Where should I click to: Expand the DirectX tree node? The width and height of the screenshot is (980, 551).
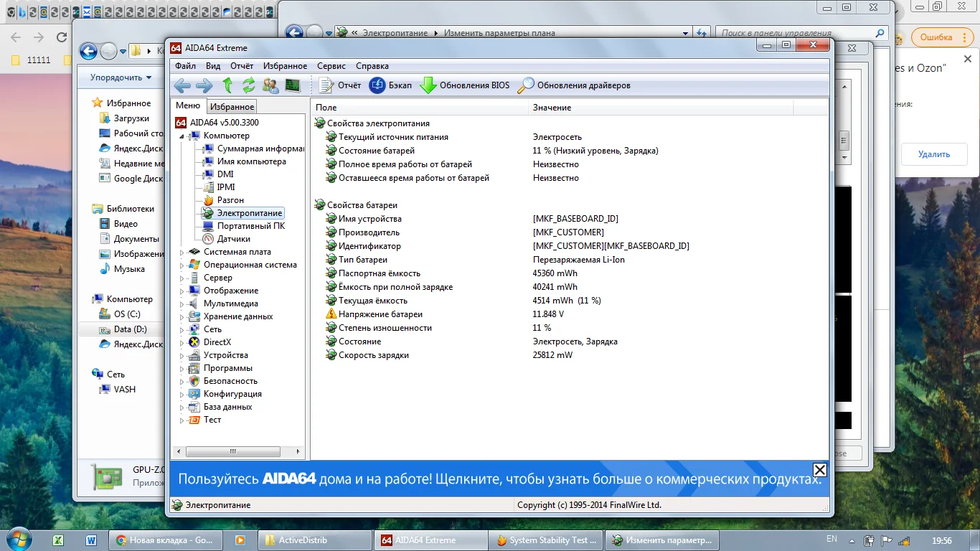pos(182,342)
